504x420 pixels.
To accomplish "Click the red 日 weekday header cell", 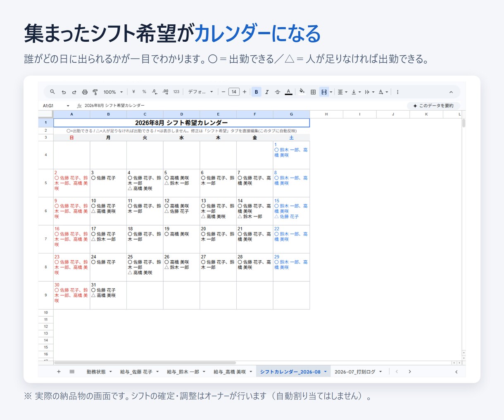I will (72, 138).
